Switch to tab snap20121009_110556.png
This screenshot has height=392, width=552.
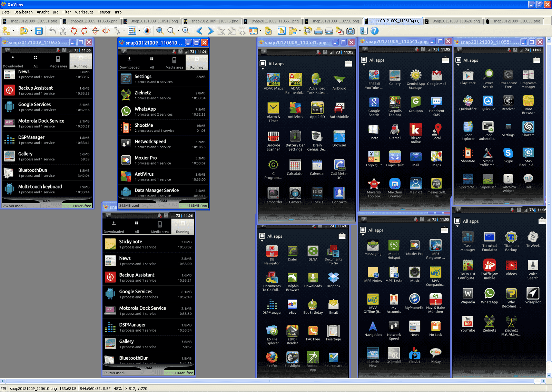[333, 21]
